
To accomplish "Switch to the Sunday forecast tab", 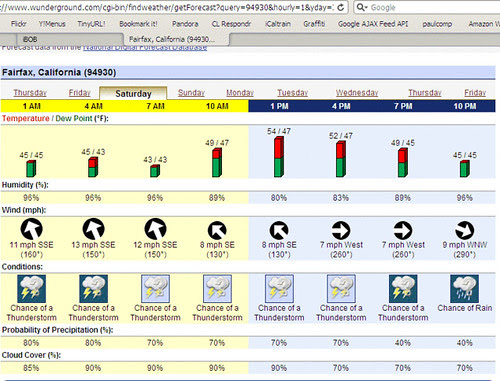I will click(x=191, y=93).
